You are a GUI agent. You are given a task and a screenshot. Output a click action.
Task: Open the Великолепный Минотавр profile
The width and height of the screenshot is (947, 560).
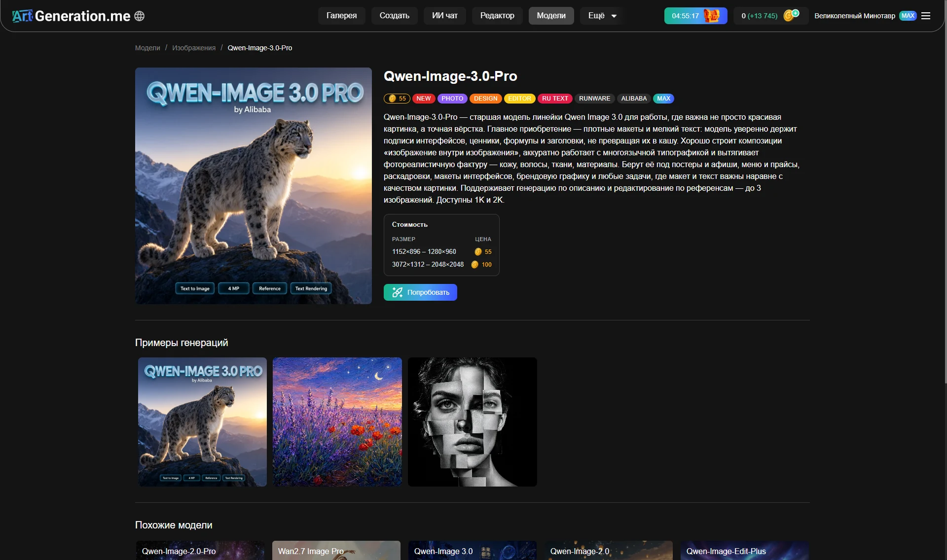(x=855, y=16)
